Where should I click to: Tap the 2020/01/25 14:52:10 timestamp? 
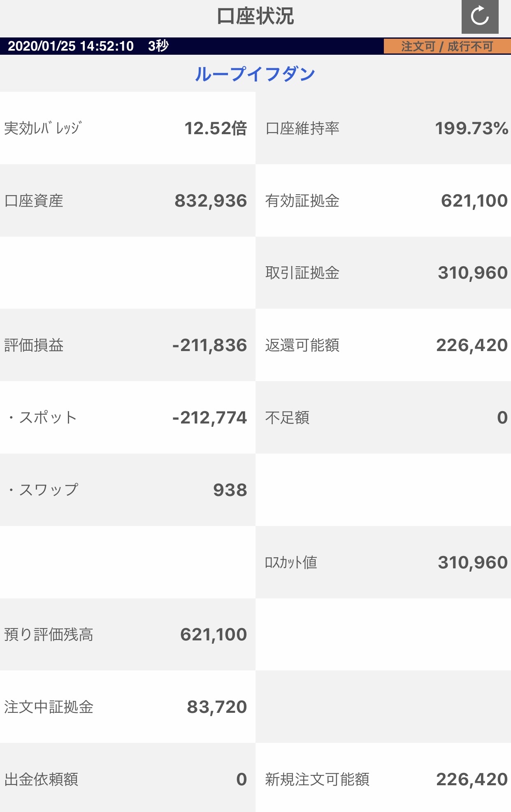point(71,46)
